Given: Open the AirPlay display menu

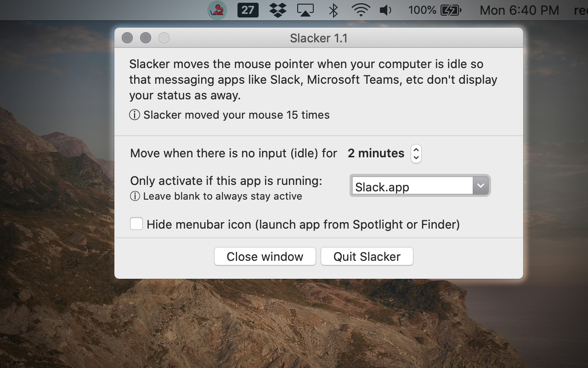Looking at the screenshot, I should click(x=305, y=10).
